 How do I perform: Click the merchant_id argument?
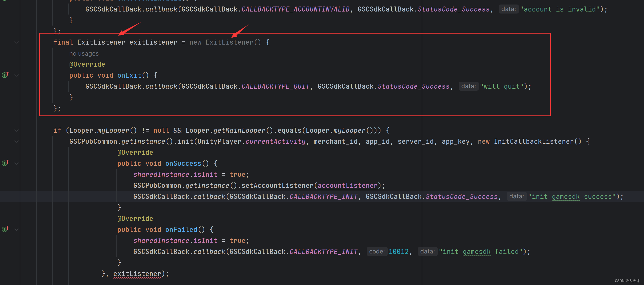(336, 141)
